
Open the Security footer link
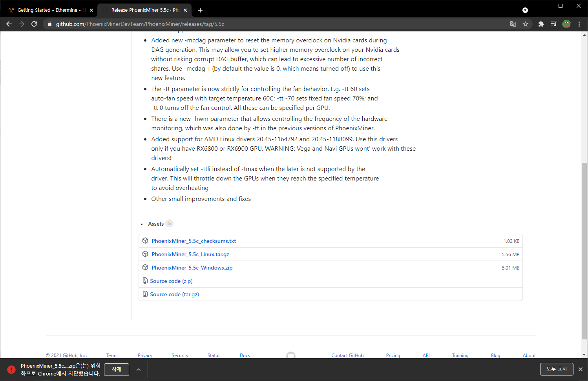click(x=180, y=355)
